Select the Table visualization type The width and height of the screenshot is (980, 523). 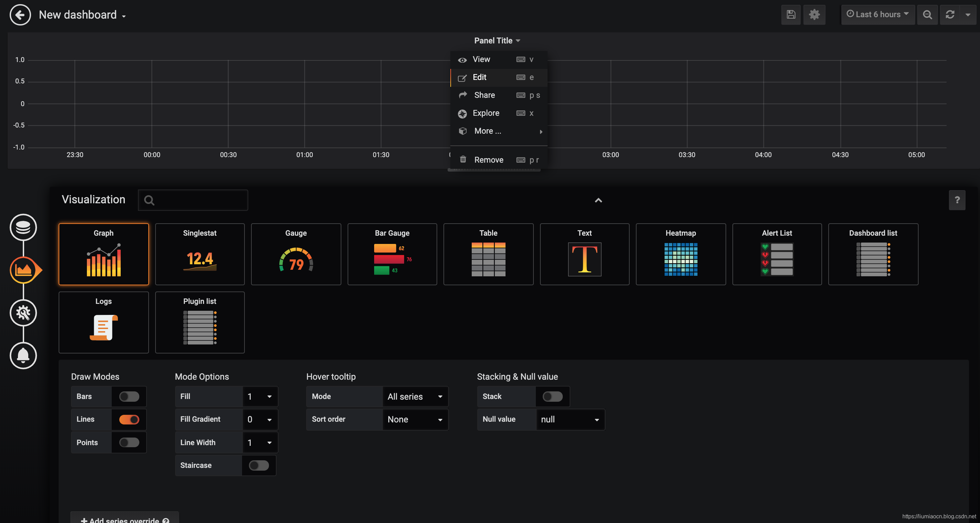pyautogui.click(x=488, y=254)
